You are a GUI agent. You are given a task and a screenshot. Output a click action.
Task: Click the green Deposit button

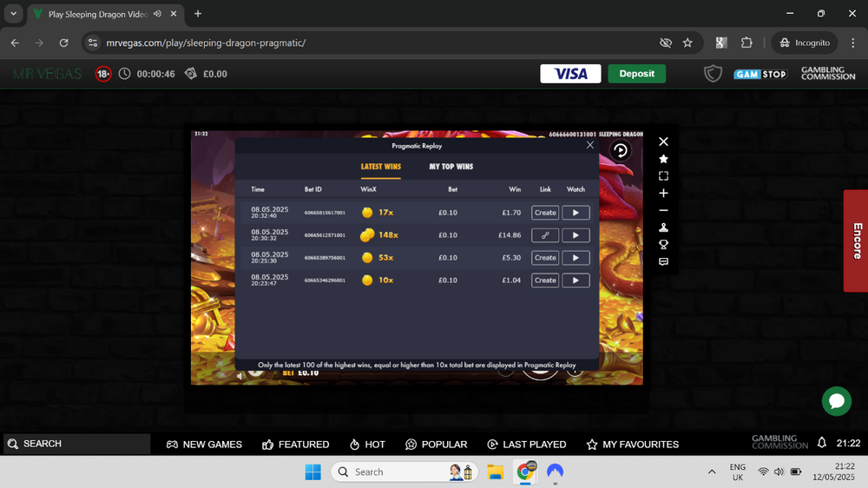click(x=636, y=74)
